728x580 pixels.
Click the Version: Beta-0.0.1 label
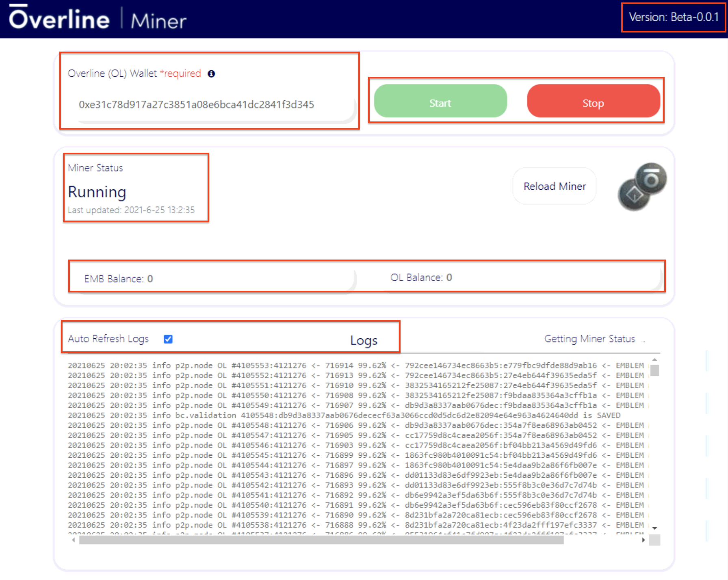click(x=674, y=17)
